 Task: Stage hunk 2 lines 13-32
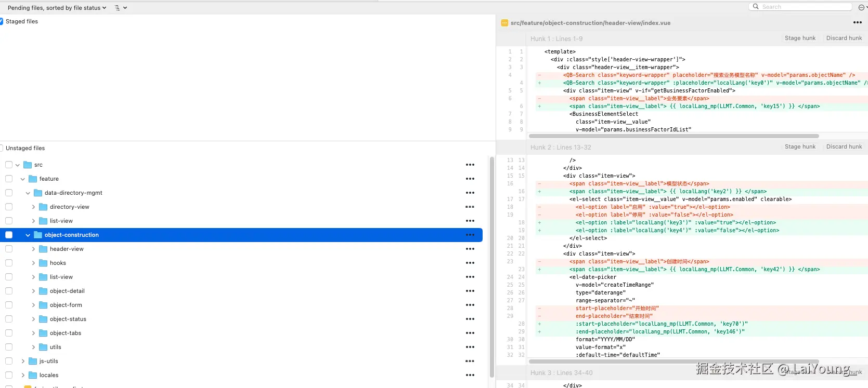pos(800,146)
